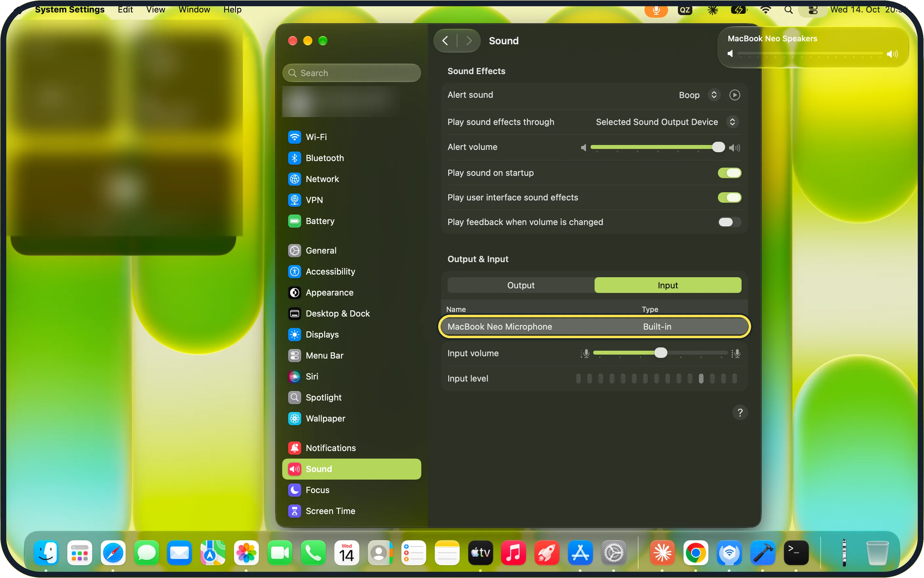
Task: Enable feedback when volume is changed
Action: (729, 222)
